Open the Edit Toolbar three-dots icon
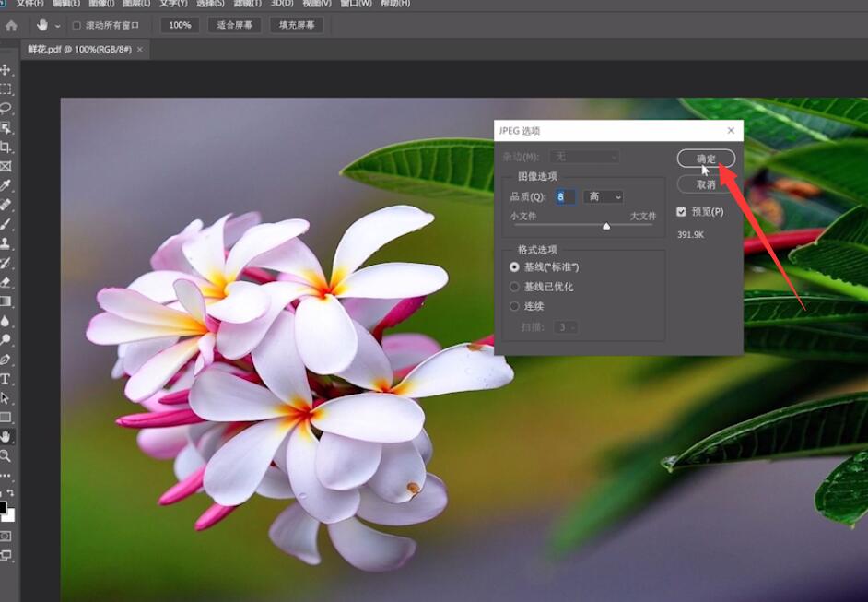 point(6,475)
